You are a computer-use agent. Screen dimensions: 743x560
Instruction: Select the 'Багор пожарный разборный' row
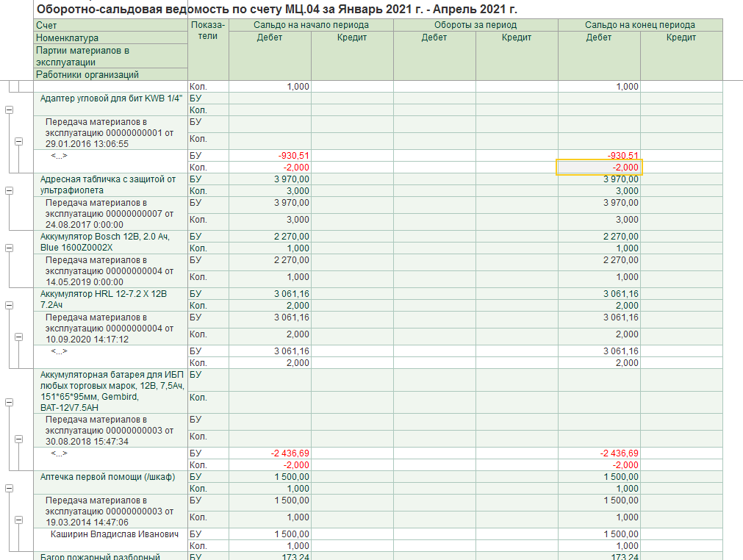pyautogui.click(x=100, y=556)
